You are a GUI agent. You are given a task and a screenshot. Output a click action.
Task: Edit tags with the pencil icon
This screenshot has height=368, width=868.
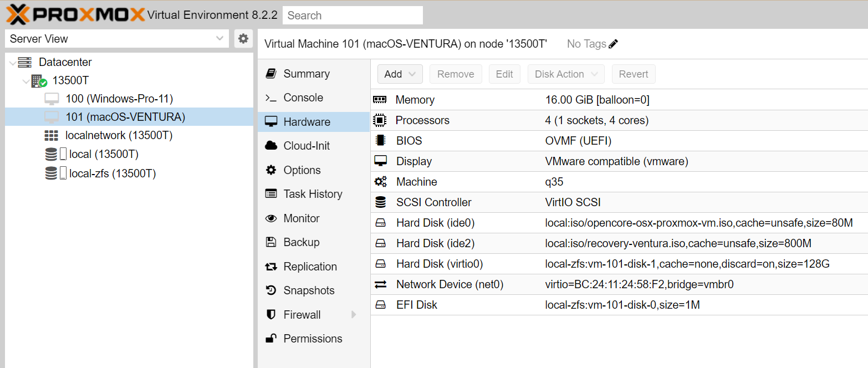pos(613,44)
